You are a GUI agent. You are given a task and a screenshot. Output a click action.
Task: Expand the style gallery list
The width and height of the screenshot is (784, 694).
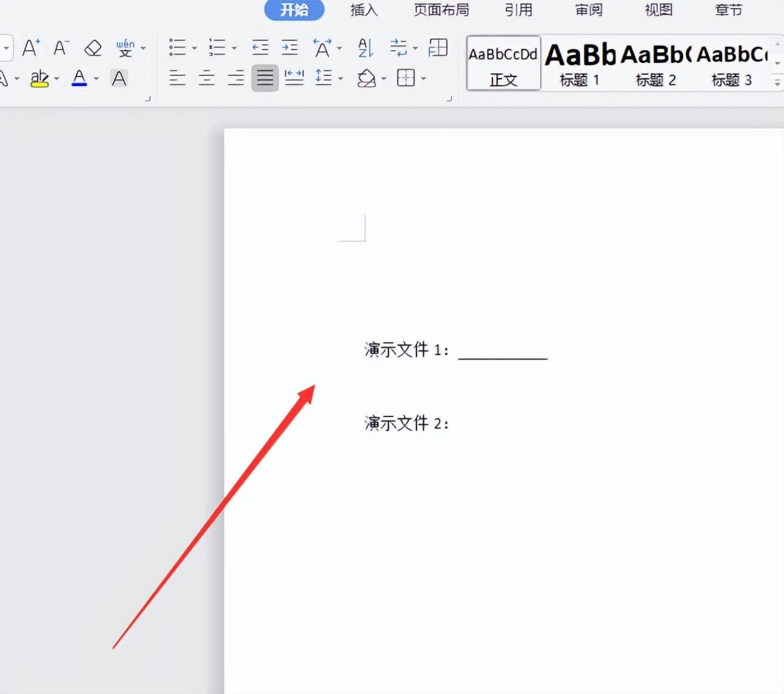(777, 83)
